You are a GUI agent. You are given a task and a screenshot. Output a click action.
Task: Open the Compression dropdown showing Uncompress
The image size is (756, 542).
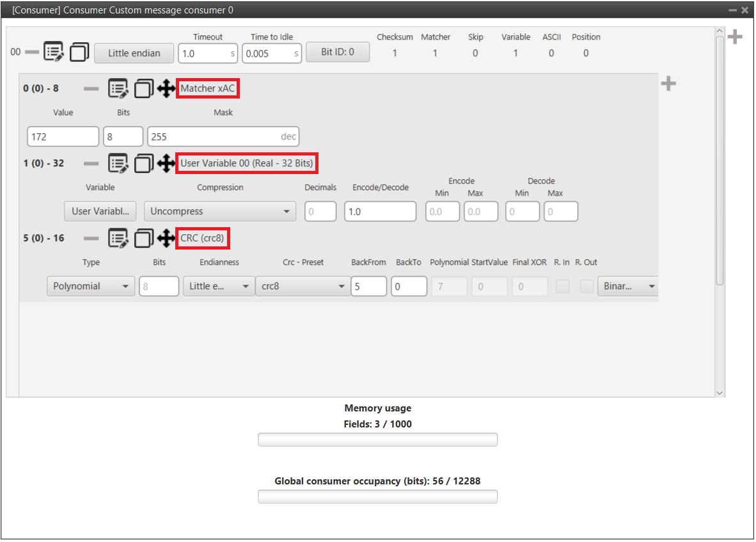(219, 212)
